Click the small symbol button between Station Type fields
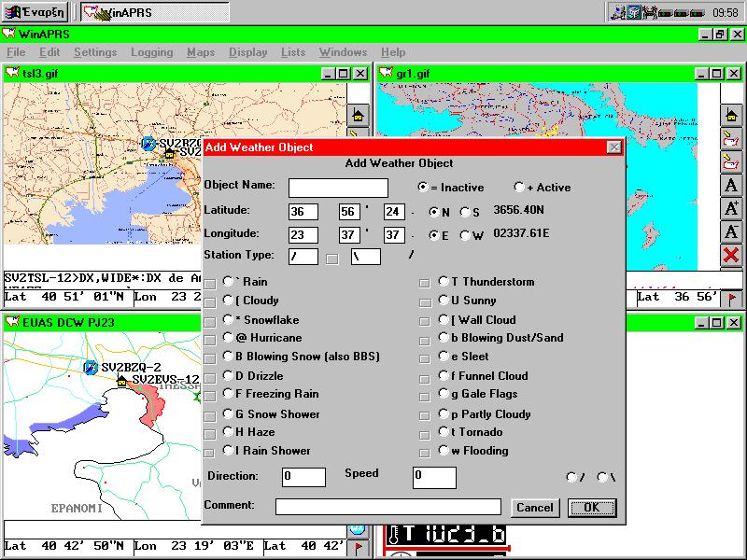Image resolution: width=747 pixels, height=560 pixels. coord(332,259)
